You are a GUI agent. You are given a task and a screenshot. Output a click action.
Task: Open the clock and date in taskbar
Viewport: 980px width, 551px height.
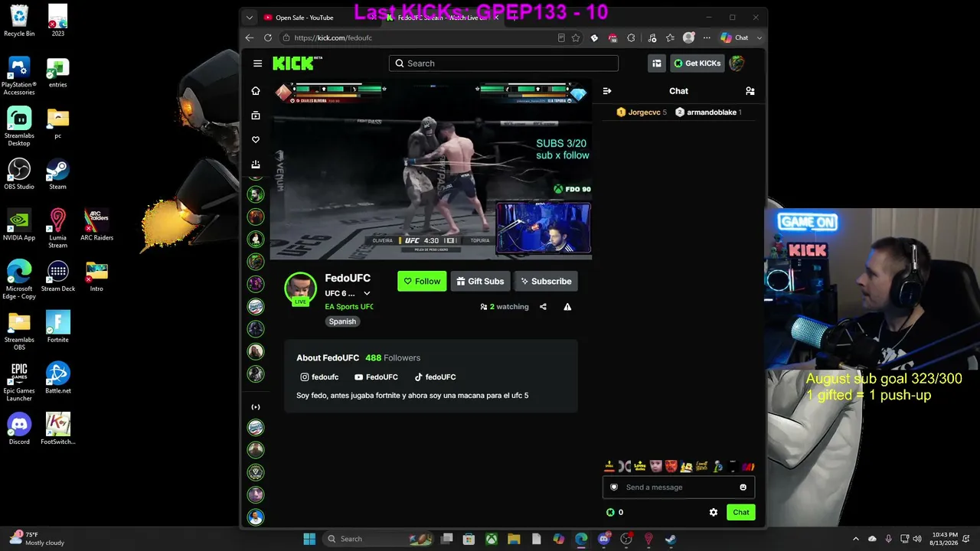coord(945,539)
